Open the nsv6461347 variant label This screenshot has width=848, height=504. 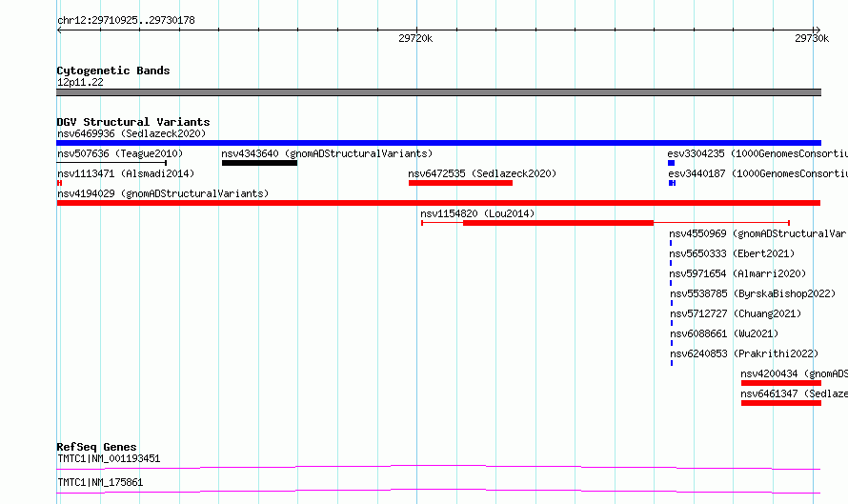click(794, 393)
